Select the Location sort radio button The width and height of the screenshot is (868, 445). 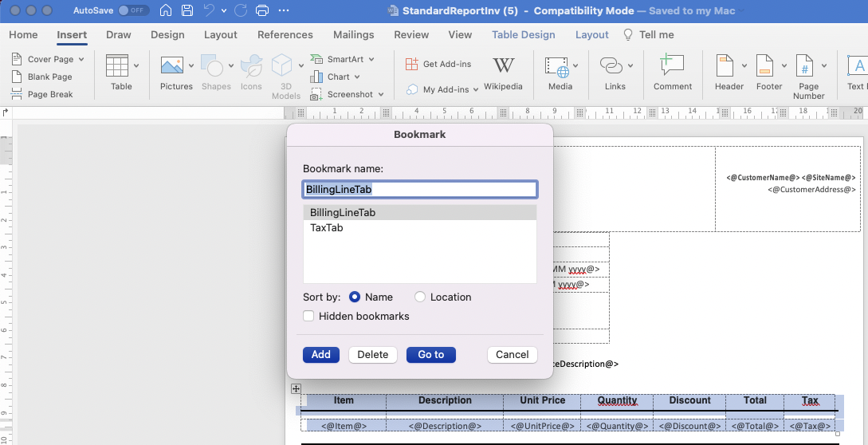[420, 297]
